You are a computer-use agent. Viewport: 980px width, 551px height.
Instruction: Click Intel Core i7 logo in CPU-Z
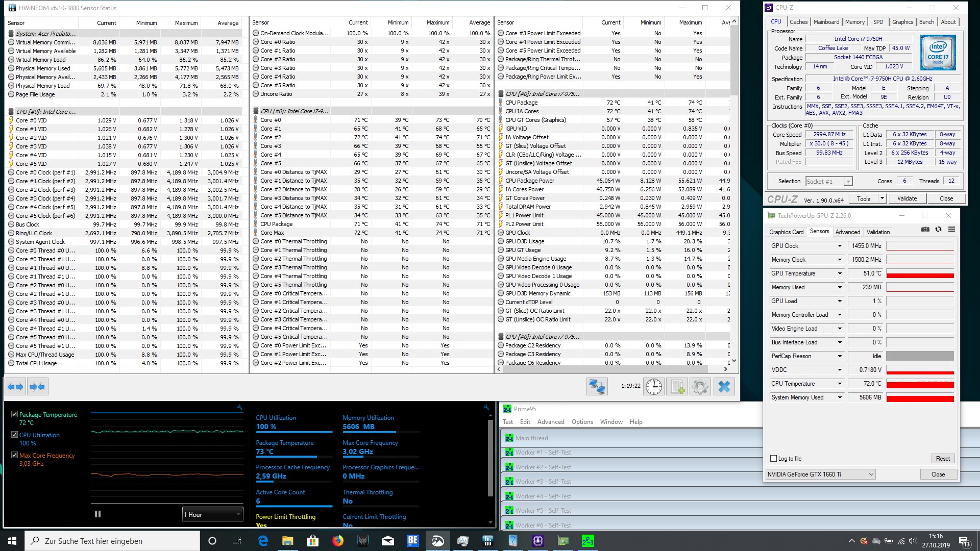click(x=938, y=53)
